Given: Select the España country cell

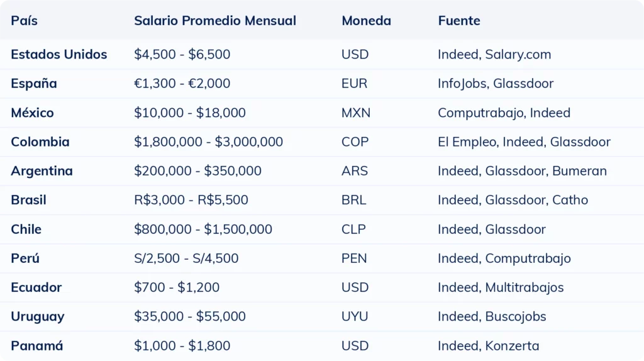Looking at the screenshot, I should pyautogui.click(x=34, y=84).
